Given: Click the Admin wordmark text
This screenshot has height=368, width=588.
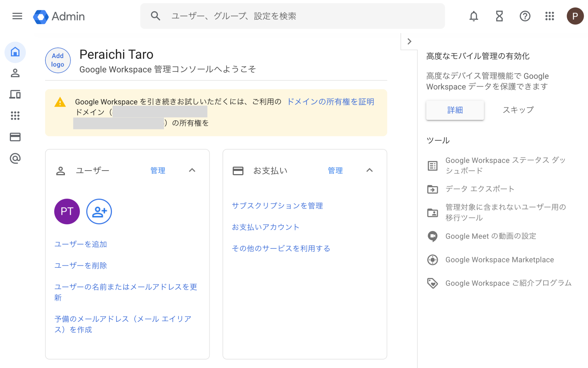Looking at the screenshot, I should (x=68, y=16).
